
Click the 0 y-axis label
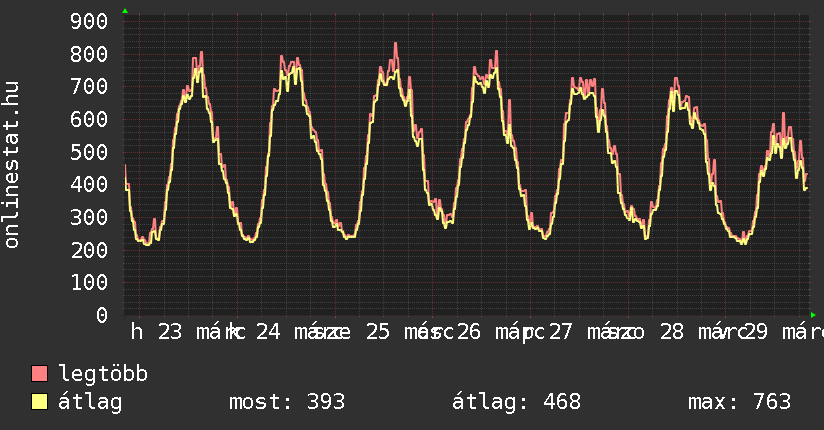click(102, 315)
